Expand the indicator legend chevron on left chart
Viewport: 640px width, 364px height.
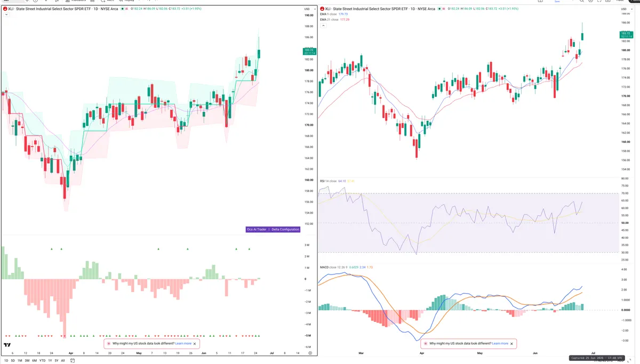pos(6,15)
